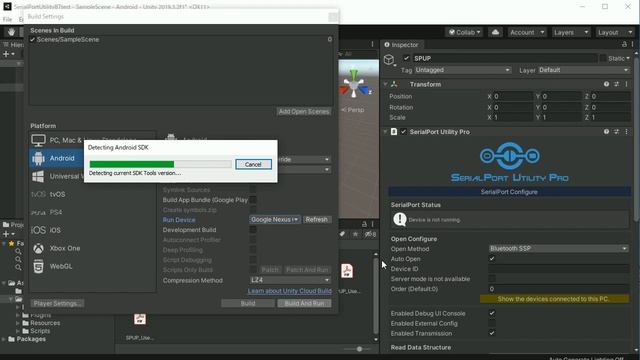Viewport: 640px width, 360px height.
Task: Open the Layers dropdown
Action: click(x=571, y=32)
